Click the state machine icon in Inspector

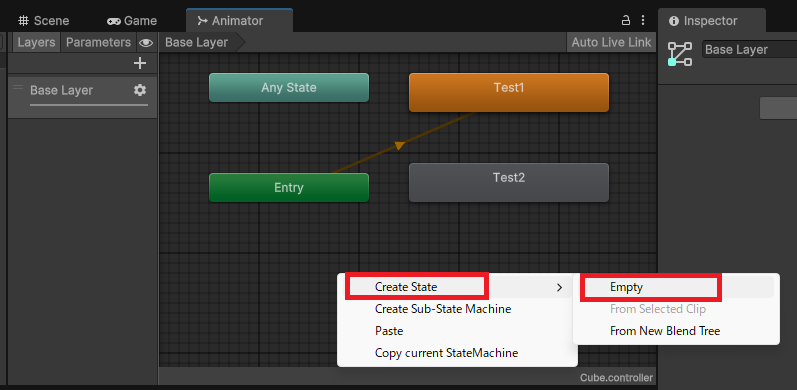pyautogui.click(x=680, y=54)
